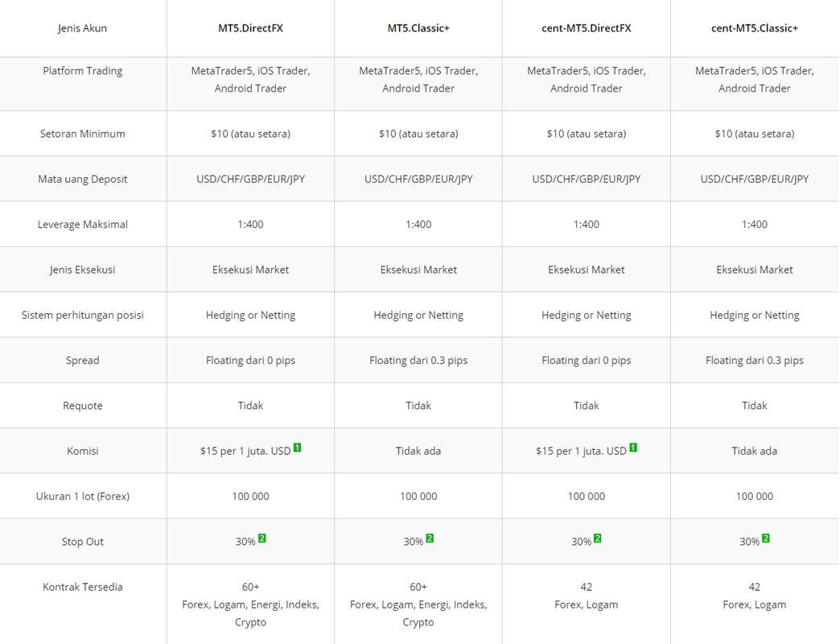This screenshot has height=644, width=840.
Task: Open footnote 2 beside MT5.Classic+ Stop Out
Action: [x=430, y=539]
